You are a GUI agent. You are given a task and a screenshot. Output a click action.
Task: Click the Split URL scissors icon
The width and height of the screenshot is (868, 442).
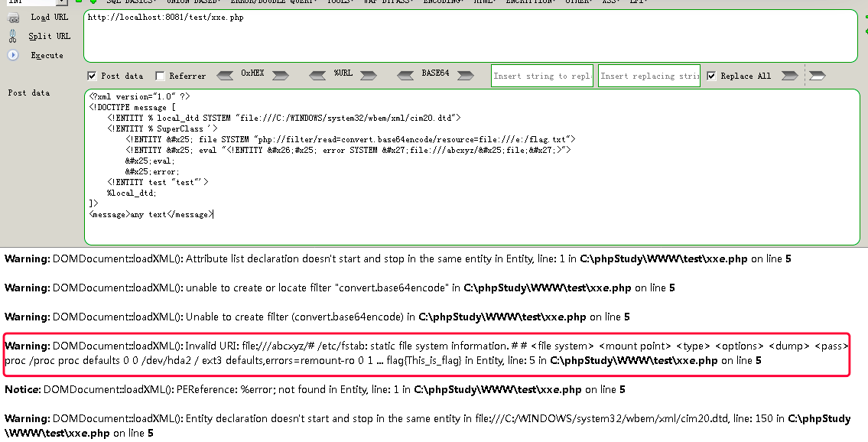tap(13, 37)
